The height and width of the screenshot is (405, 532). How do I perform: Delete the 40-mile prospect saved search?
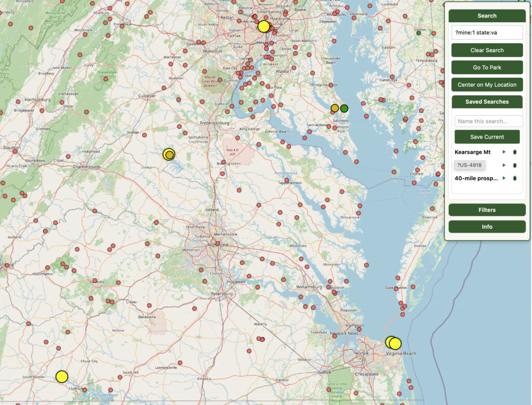click(515, 178)
